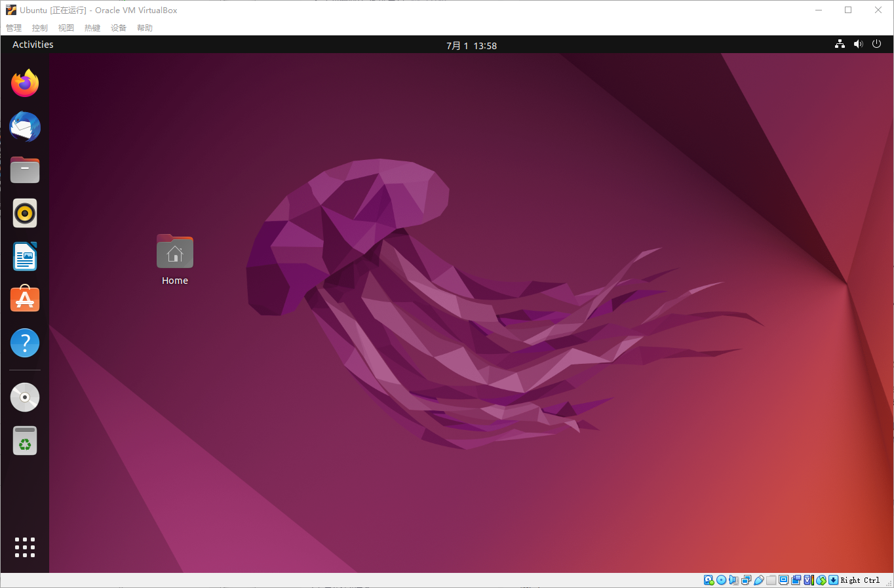Click the keyboard capture arrow icon

[833, 580]
